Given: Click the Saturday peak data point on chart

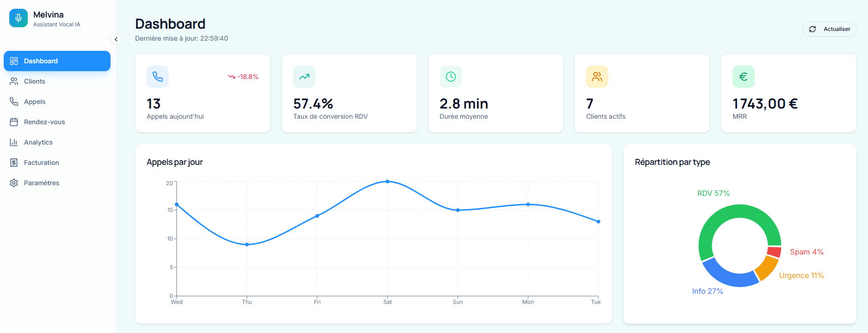Looking at the screenshot, I should 388,182.
